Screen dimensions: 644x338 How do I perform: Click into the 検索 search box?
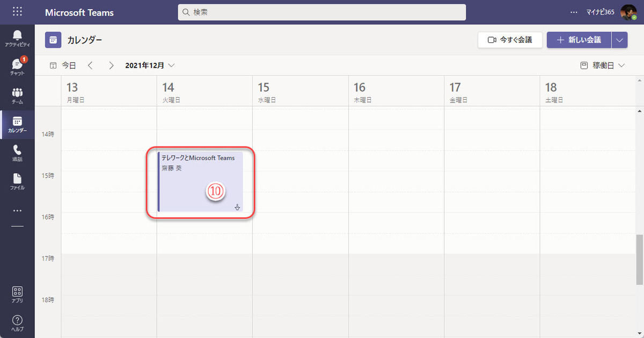coord(322,12)
